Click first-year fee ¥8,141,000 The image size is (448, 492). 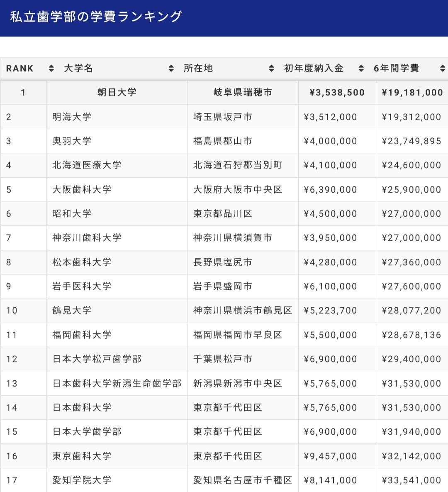click(331, 480)
